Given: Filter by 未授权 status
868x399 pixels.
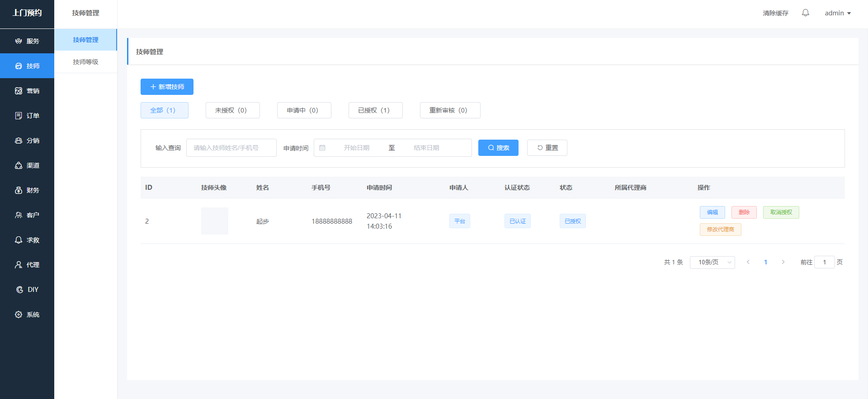Looking at the screenshot, I should coord(232,110).
